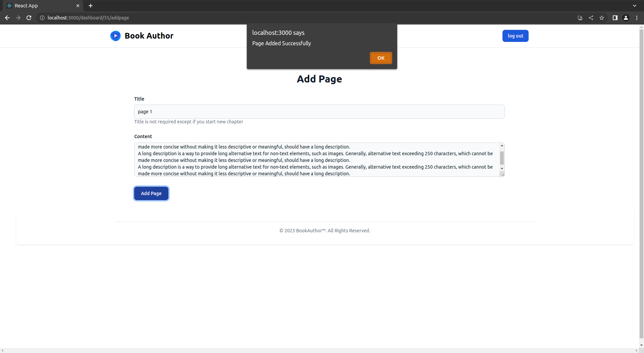Screen dimensions: 644x353
Task: Toggle the browser side panel icon
Action: coord(615,18)
